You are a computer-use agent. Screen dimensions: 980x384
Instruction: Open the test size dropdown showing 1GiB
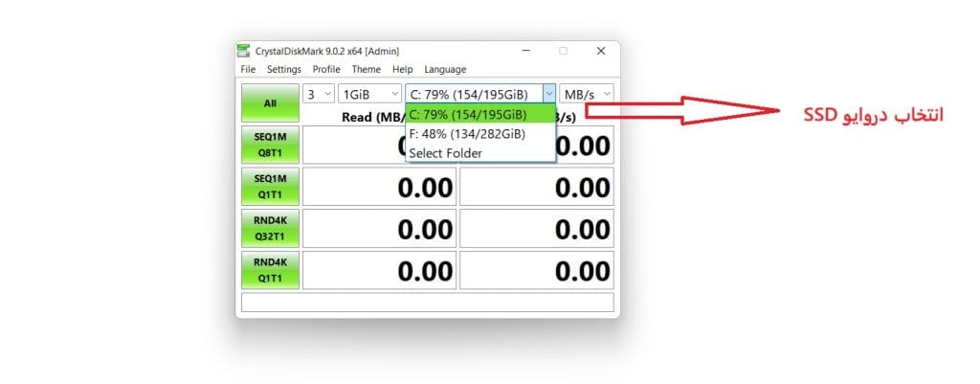point(369,94)
